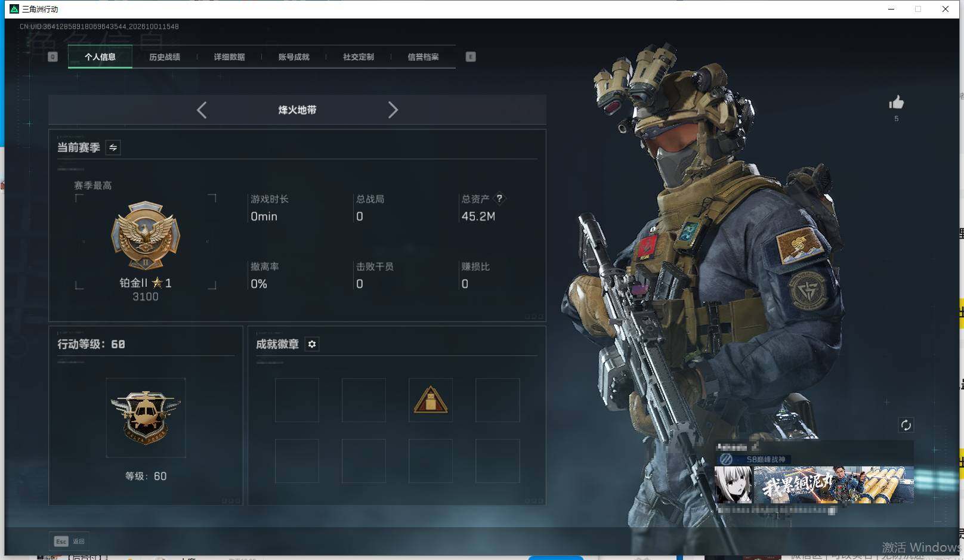Click the rank score 3100
This screenshot has height=560, width=964.
coord(146,296)
